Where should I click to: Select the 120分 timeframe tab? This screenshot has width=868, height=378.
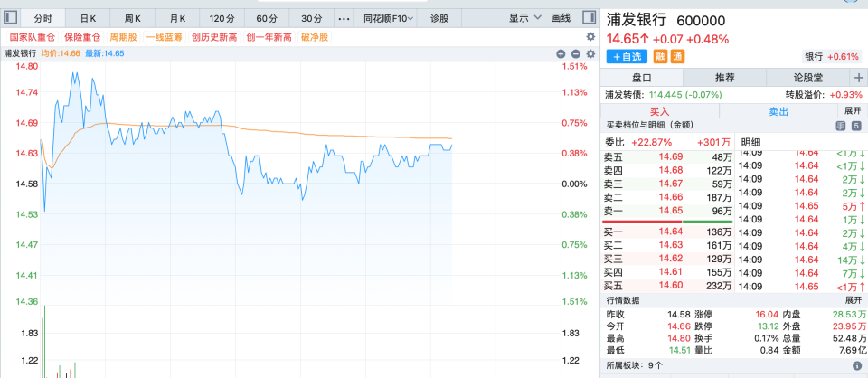(x=222, y=18)
